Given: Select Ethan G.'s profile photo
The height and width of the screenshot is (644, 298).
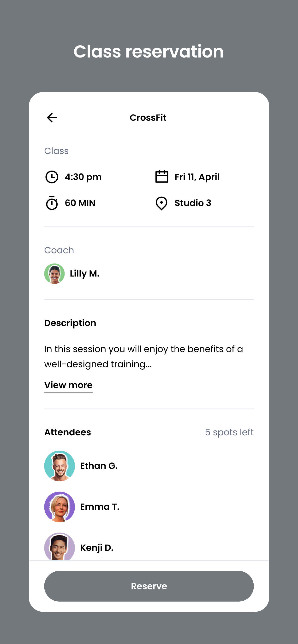Looking at the screenshot, I should coord(60,466).
